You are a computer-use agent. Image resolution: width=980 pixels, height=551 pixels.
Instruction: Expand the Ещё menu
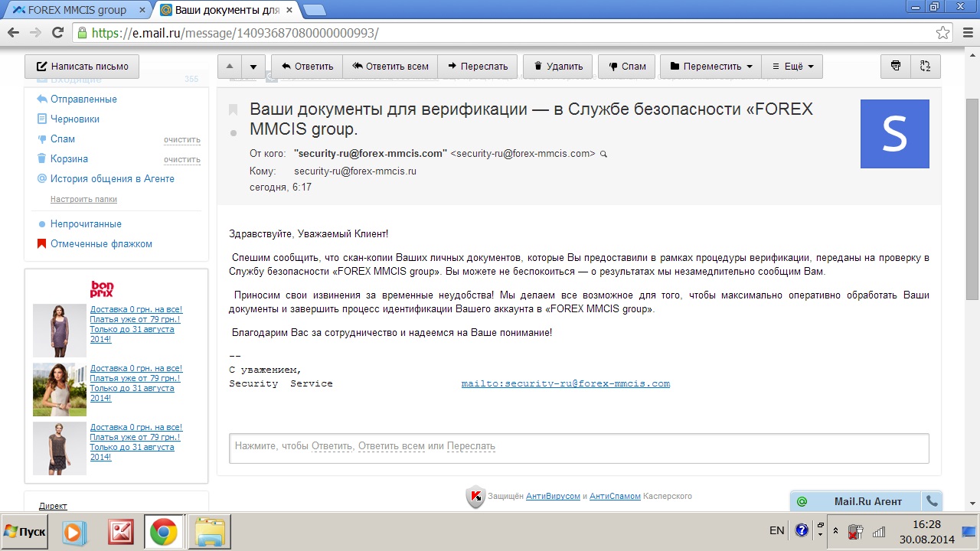pyautogui.click(x=792, y=66)
